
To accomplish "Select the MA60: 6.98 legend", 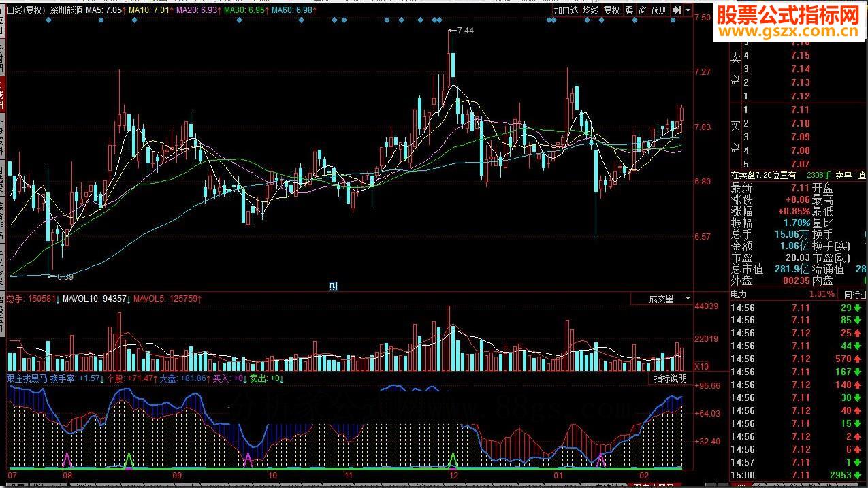I will click(293, 10).
